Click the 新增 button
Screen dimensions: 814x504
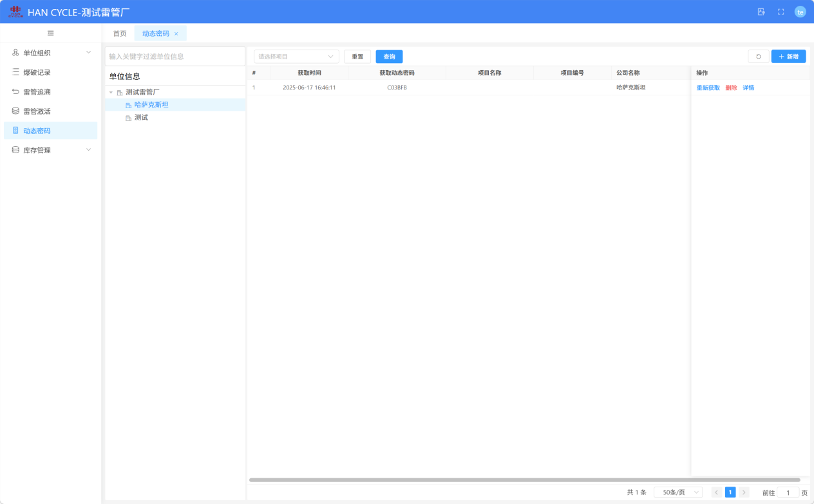pos(789,57)
